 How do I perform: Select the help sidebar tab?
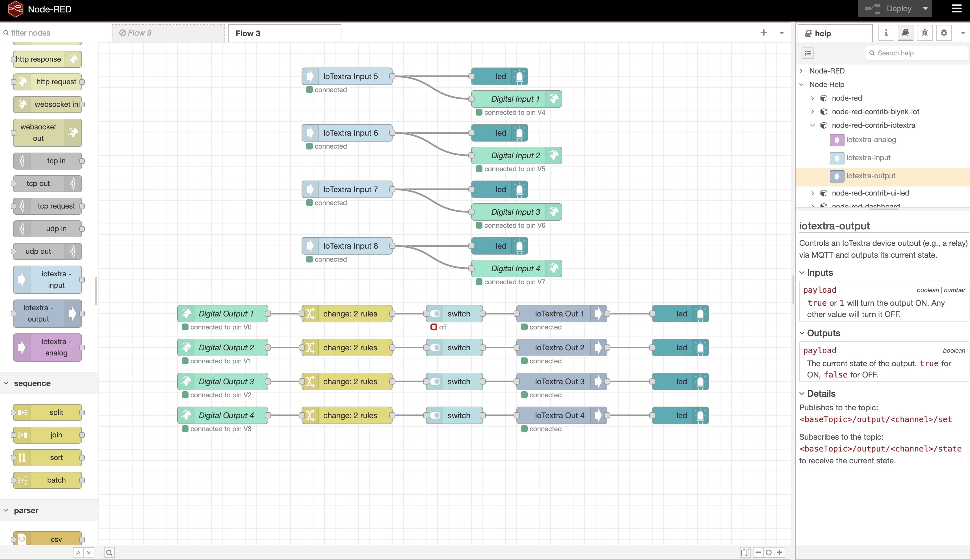point(835,33)
